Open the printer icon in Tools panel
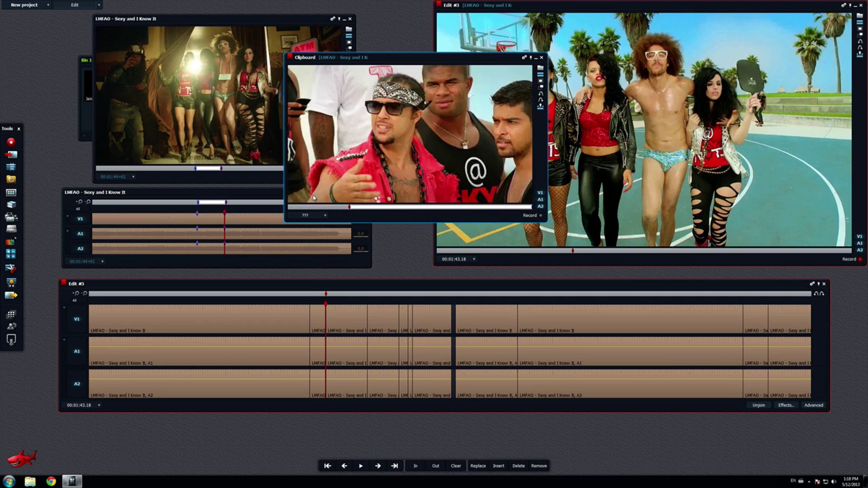868x488 pixels. pyautogui.click(x=11, y=217)
